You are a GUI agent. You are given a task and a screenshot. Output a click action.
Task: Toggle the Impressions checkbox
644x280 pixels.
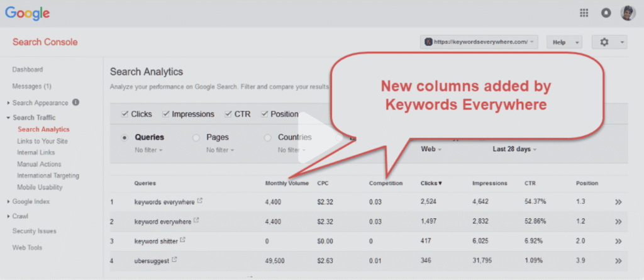pos(165,115)
